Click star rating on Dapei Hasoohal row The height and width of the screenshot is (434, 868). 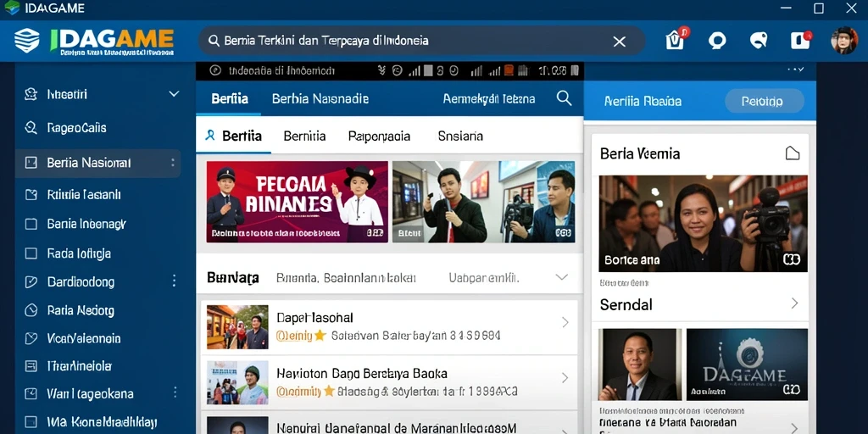coord(320,336)
